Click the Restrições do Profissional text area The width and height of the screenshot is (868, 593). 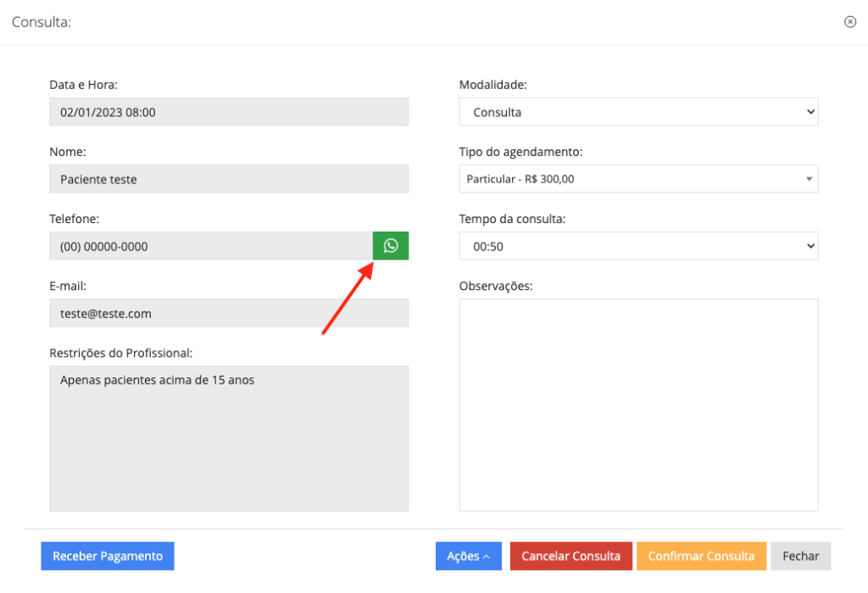229,439
